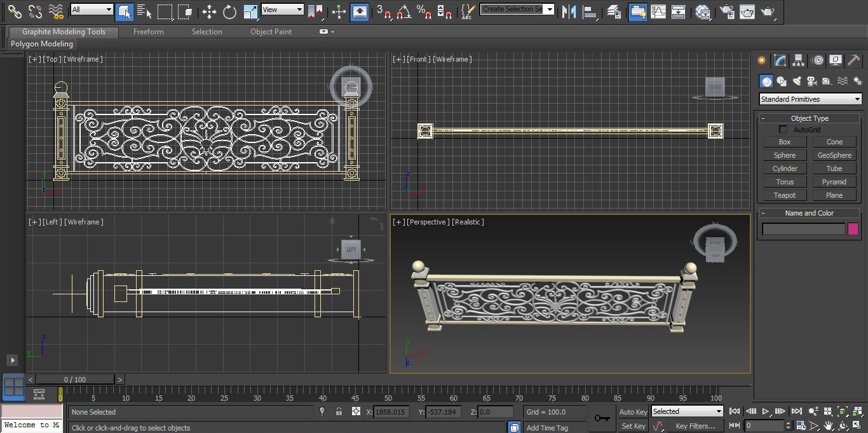The image size is (868, 433).
Task: Click the time slider 0 / 100 handle
Action: pos(75,380)
